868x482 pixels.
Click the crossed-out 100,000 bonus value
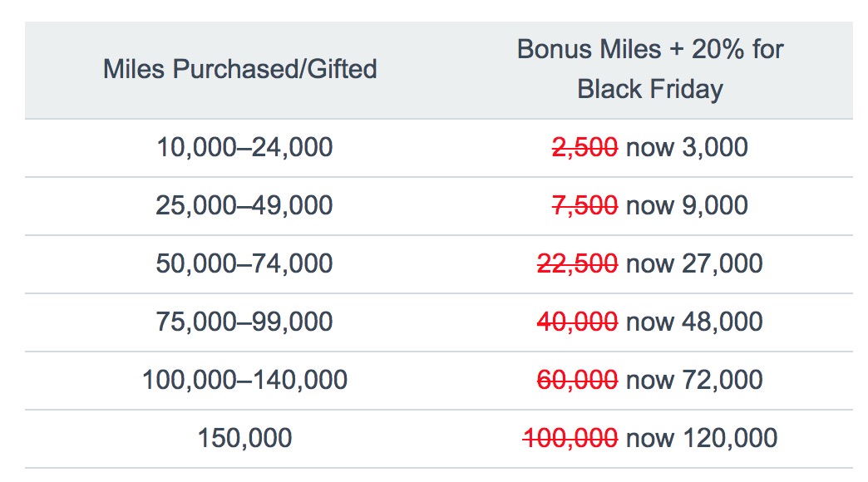[570, 438]
